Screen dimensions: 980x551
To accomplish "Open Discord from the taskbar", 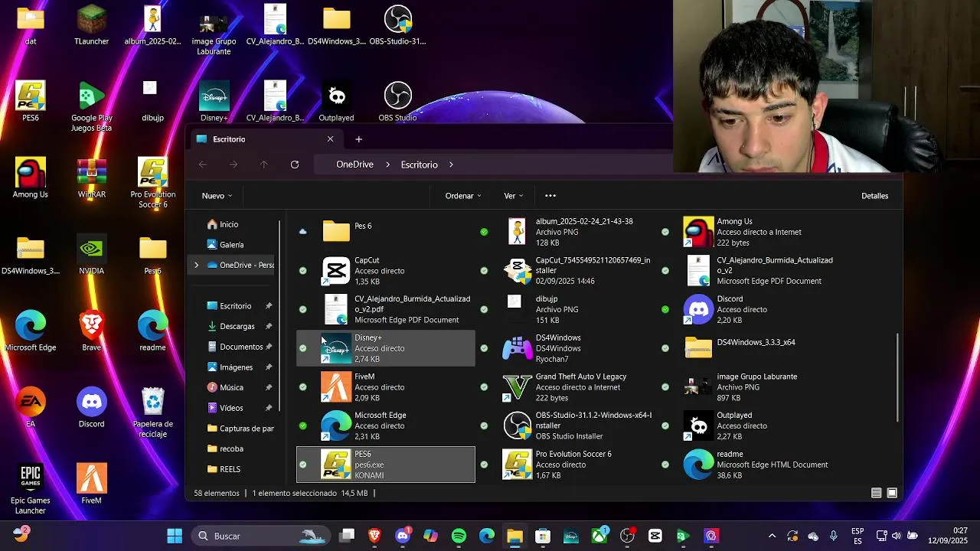I will click(x=403, y=536).
